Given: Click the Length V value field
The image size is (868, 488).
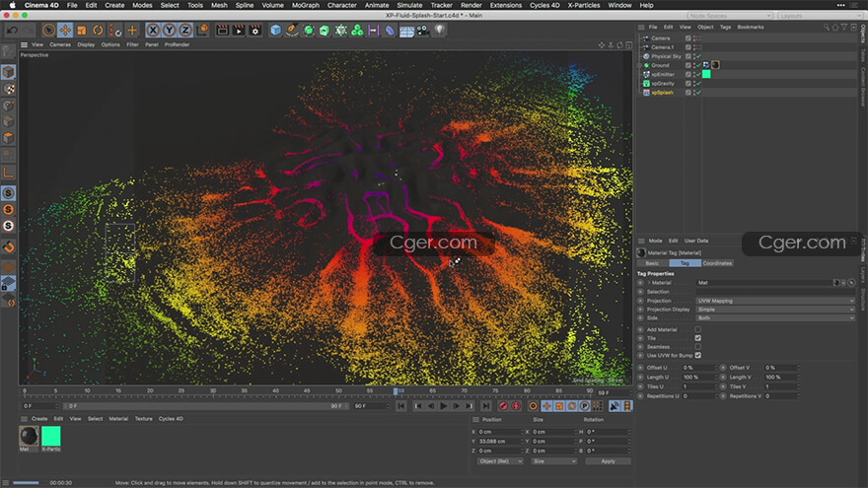Looking at the screenshot, I should (x=782, y=378).
